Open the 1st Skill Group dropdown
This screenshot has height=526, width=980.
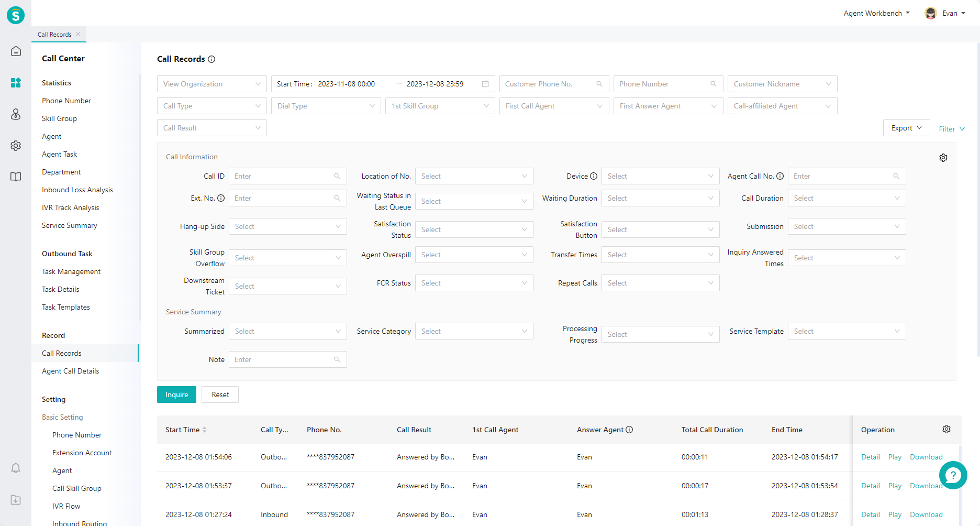440,106
